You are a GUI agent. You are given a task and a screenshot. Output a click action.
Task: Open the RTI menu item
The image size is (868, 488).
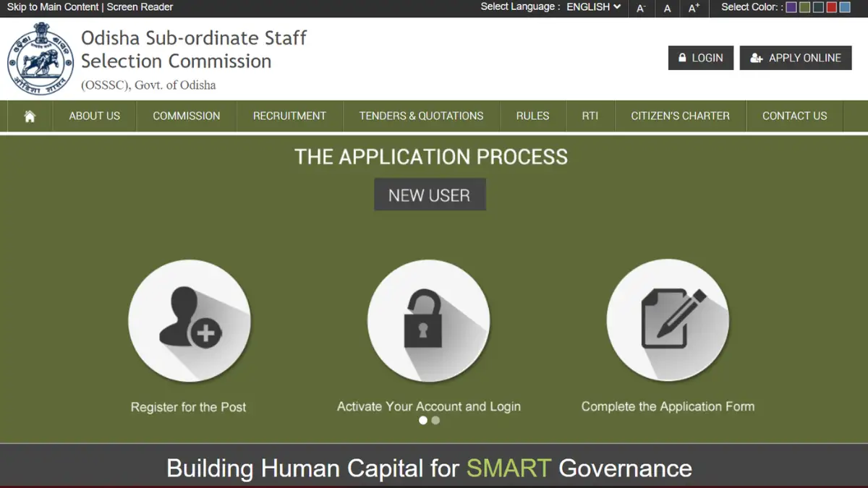click(590, 116)
